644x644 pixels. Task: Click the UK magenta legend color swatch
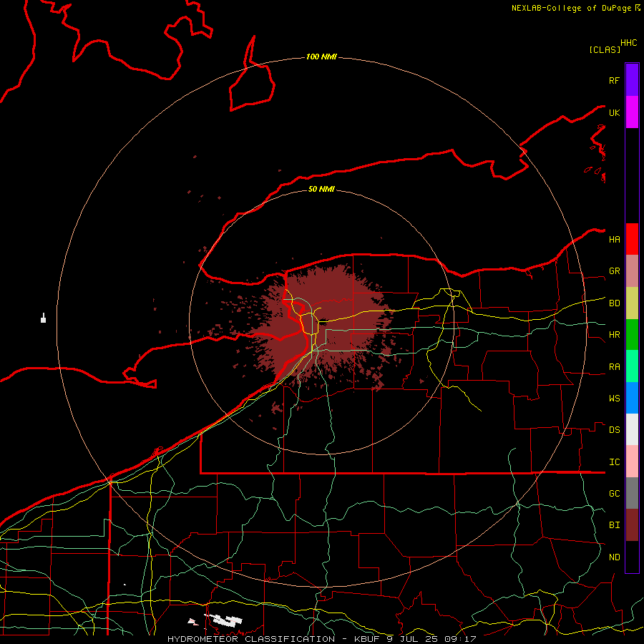(632, 112)
